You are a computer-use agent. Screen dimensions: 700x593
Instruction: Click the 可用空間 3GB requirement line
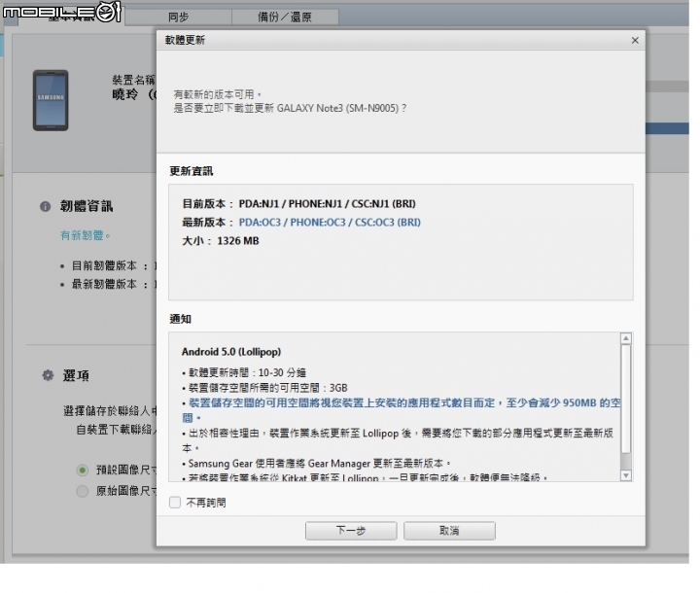(264, 388)
